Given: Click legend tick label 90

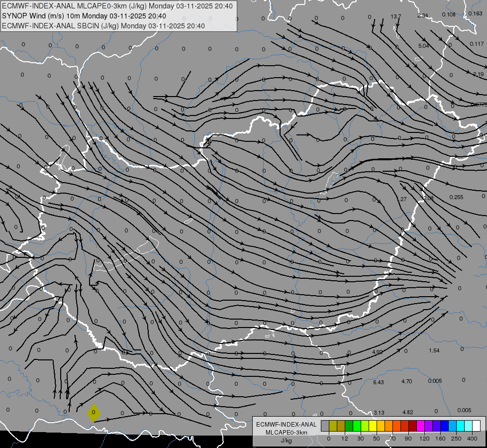Looking at the screenshot, I should [x=408, y=439].
